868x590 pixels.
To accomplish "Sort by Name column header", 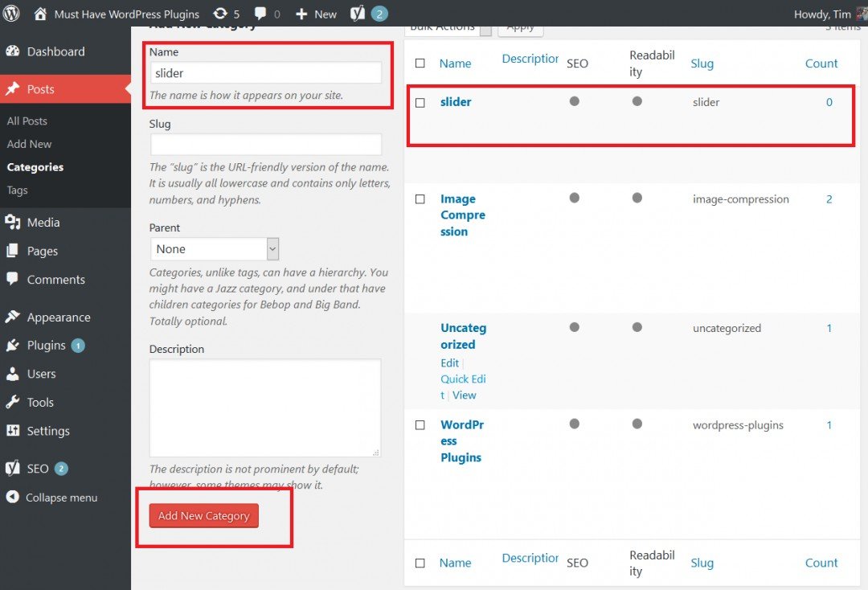I will 455,64.
